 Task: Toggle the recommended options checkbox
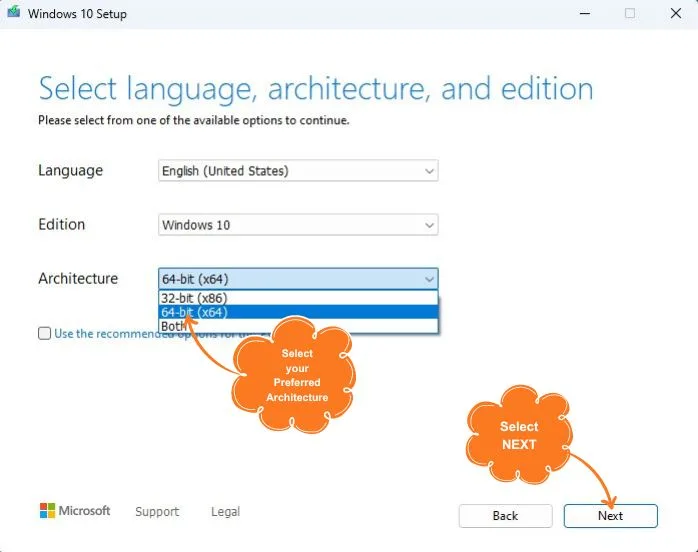(45, 333)
